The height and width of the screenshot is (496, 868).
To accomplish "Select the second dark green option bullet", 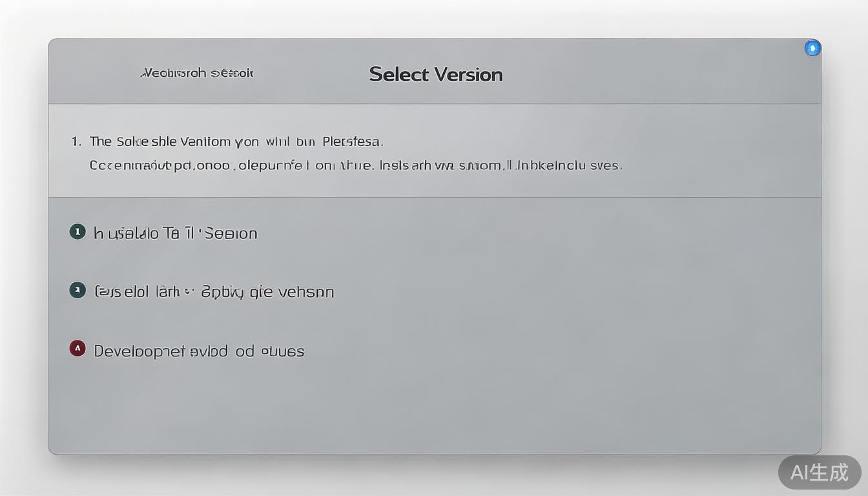I will click(x=77, y=290).
